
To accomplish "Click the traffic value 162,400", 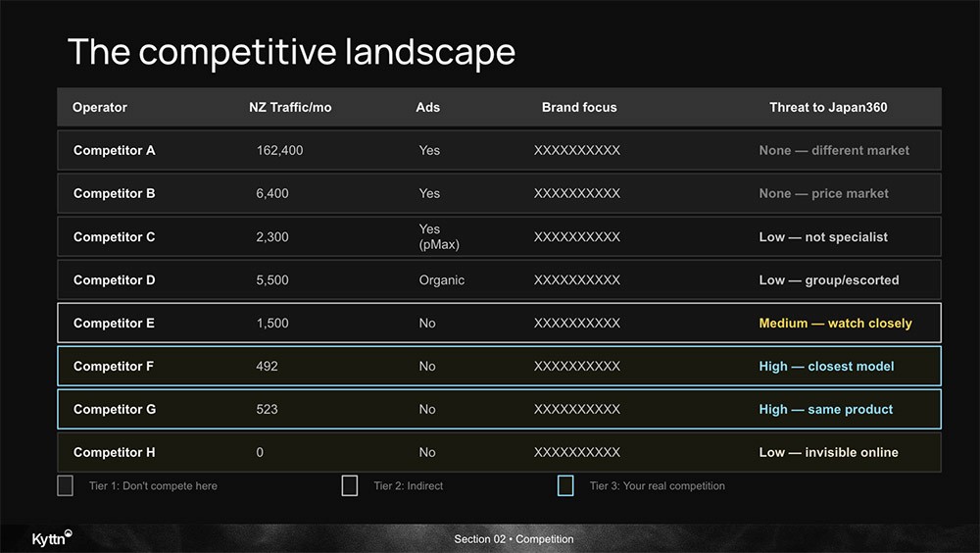I will coord(279,150).
